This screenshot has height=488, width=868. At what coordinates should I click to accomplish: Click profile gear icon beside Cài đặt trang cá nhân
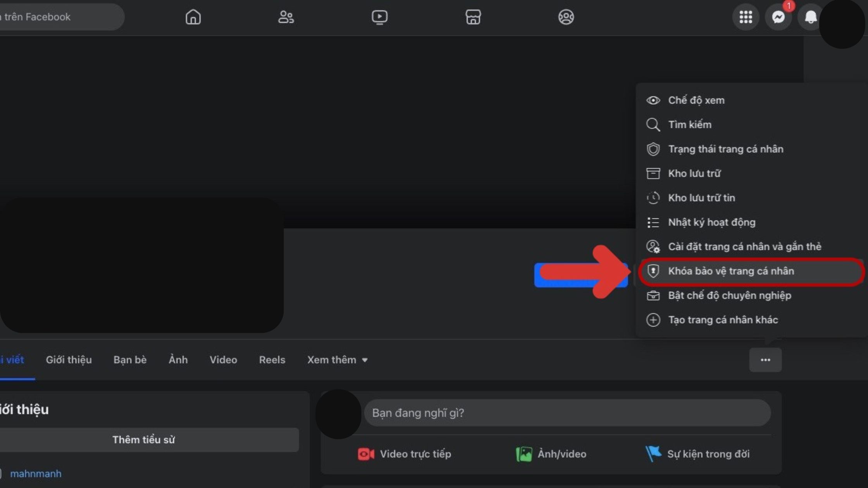click(x=653, y=247)
